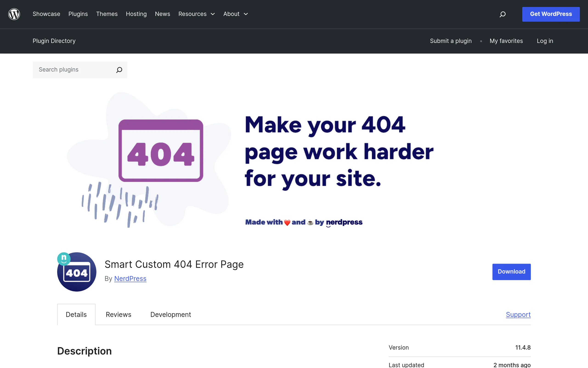Open My favorites link

tap(506, 41)
